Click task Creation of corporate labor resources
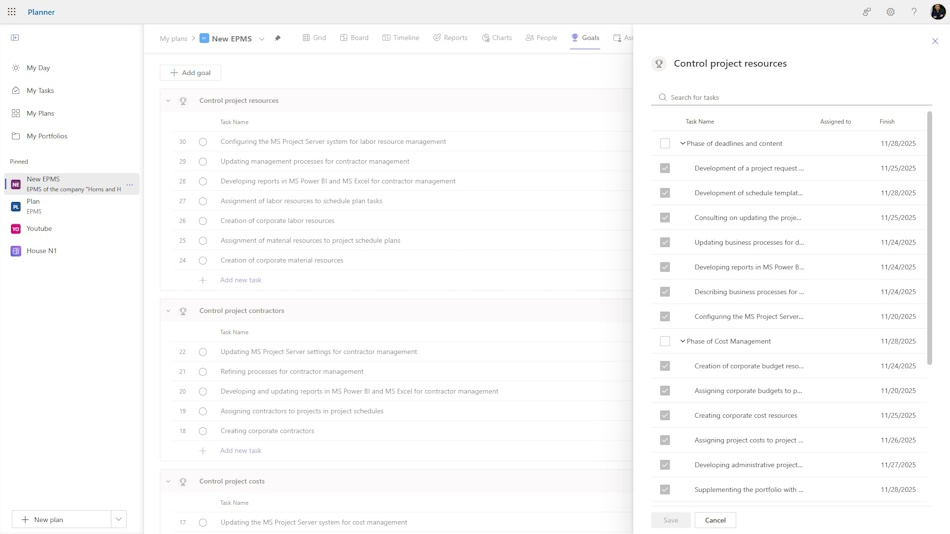Viewport: 950px width, 534px height. tap(277, 221)
